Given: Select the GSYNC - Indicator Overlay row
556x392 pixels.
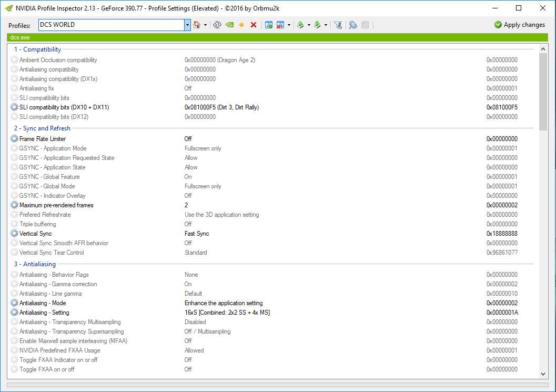Looking at the screenshot, I should [271, 196].
